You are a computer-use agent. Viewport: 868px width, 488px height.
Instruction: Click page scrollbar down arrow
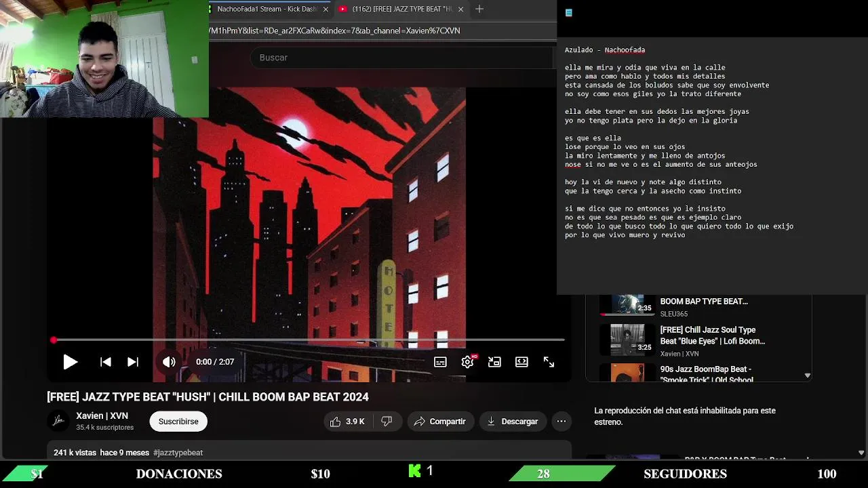coord(861,453)
